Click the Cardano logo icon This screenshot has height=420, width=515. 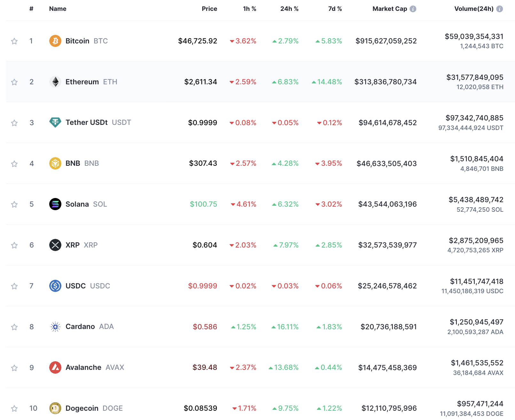click(55, 327)
